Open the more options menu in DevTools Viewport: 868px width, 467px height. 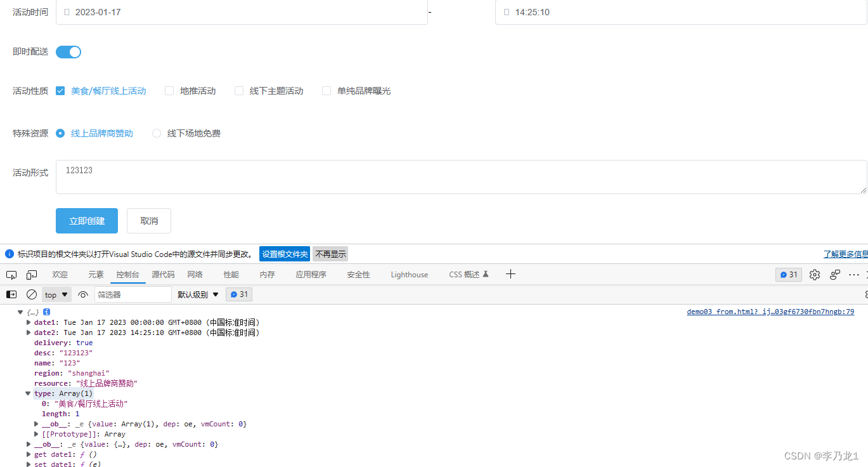pos(853,274)
